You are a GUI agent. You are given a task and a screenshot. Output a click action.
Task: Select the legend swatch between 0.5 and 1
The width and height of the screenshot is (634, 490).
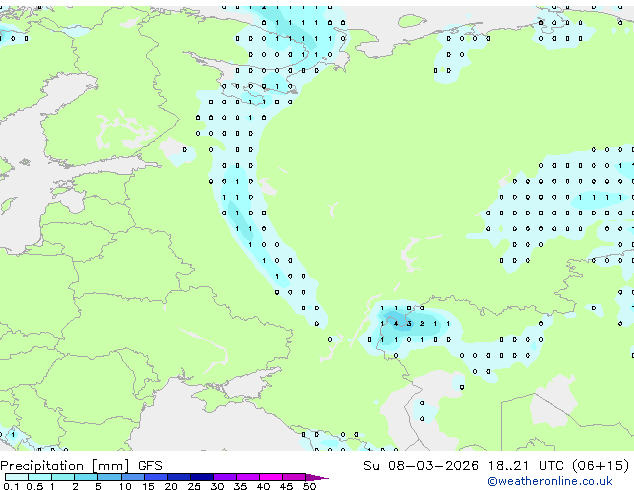click(40, 477)
